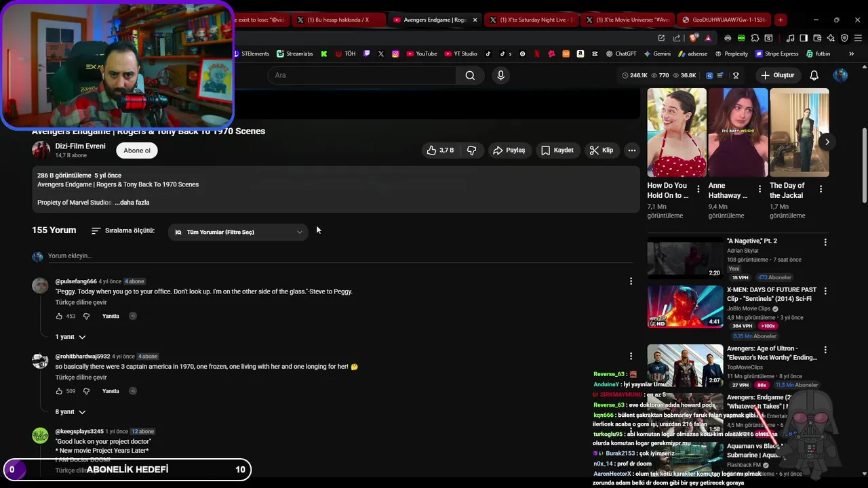Viewport: 868px width, 488px height.
Task: Open the Anne Hathaway short thumbnail
Action: (738, 132)
